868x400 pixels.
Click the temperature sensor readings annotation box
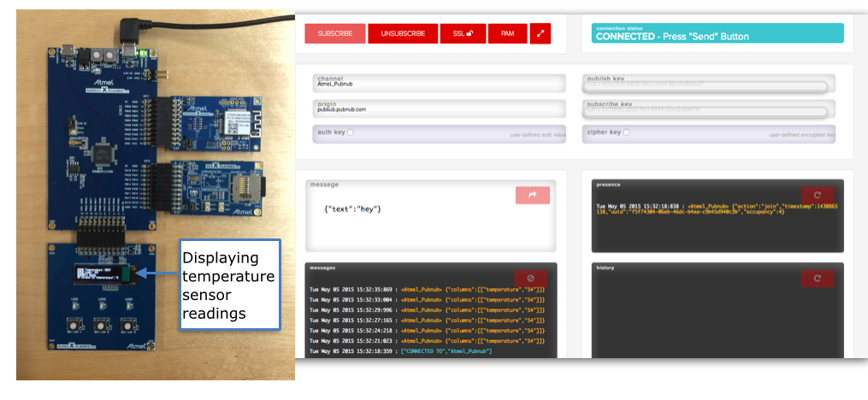(x=227, y=285)
